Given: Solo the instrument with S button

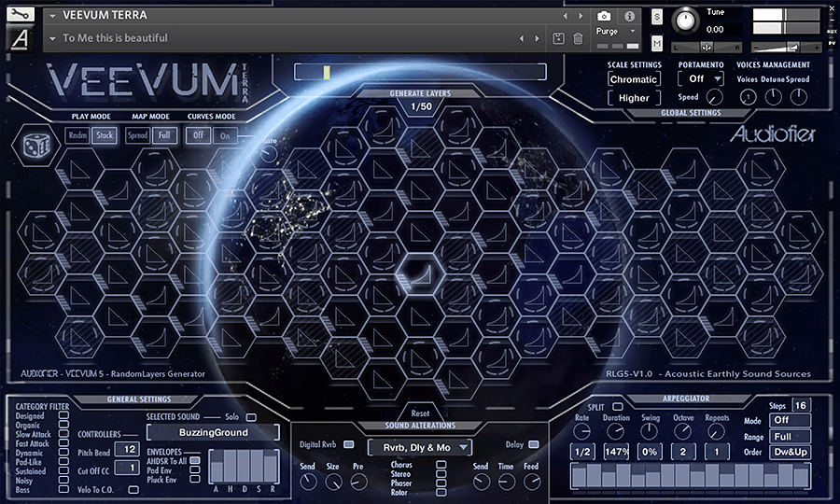Looking at the screenshot, I should pyautogui.click(x=657, y=17).
